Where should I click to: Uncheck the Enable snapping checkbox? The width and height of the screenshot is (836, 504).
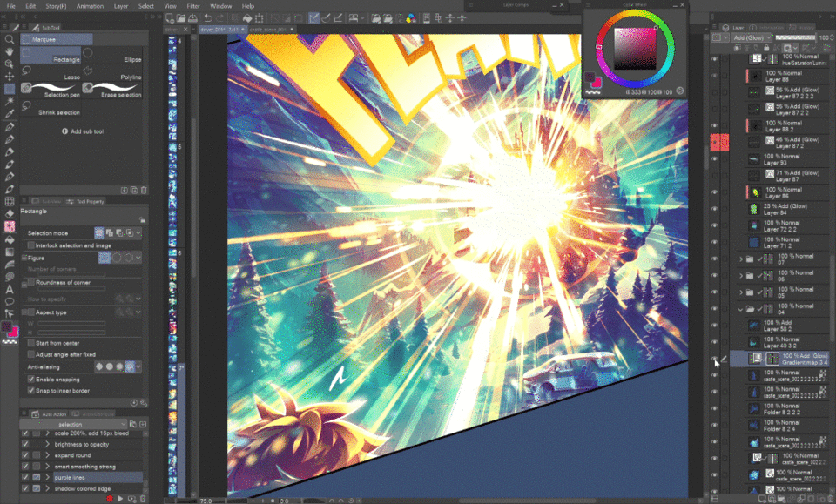coord(31,380)
